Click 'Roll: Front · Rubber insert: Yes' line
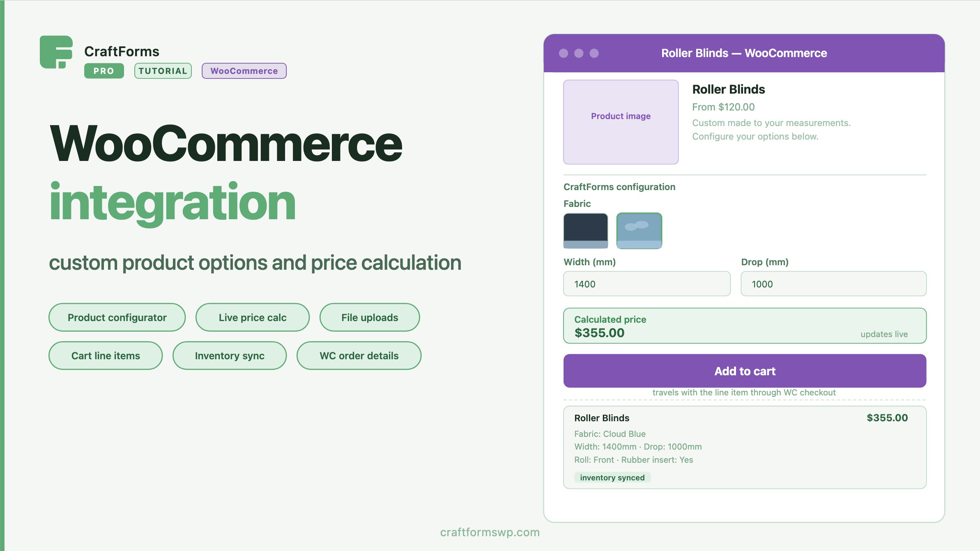Screen dimensions: 980x551 click(x=633, y=460)
